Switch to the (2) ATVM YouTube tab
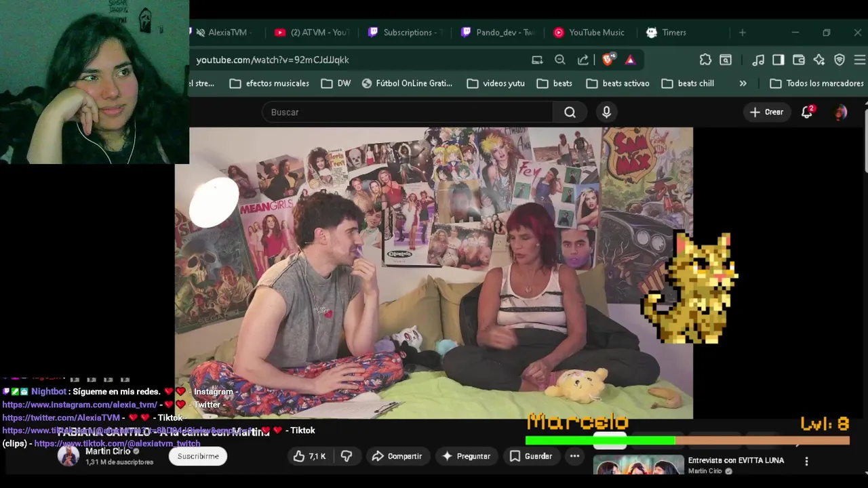The image size is (868, 488). click(x=313, y=33)
